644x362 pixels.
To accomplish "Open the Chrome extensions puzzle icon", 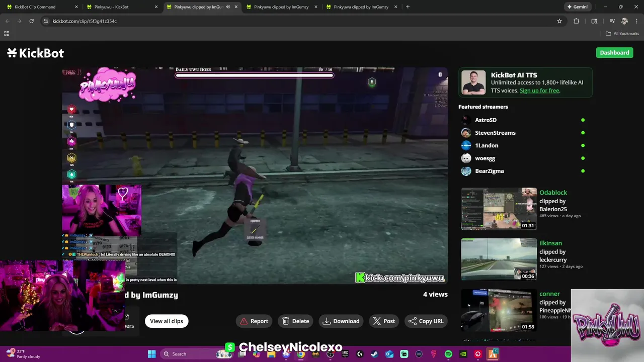I will tap(577, 21).
